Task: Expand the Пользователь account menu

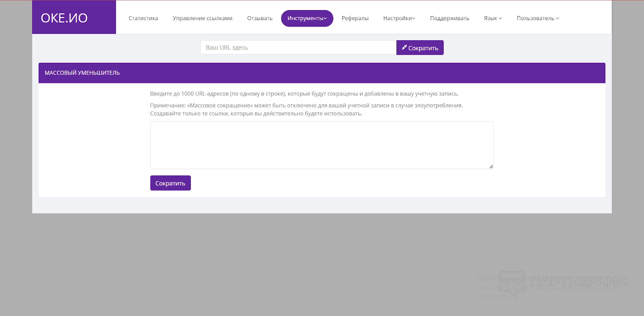Action: coord(537,19)
